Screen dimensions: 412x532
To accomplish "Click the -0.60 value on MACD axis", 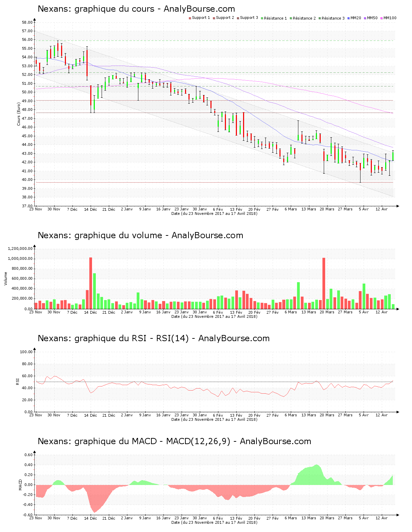I will [x=28, y=515].
